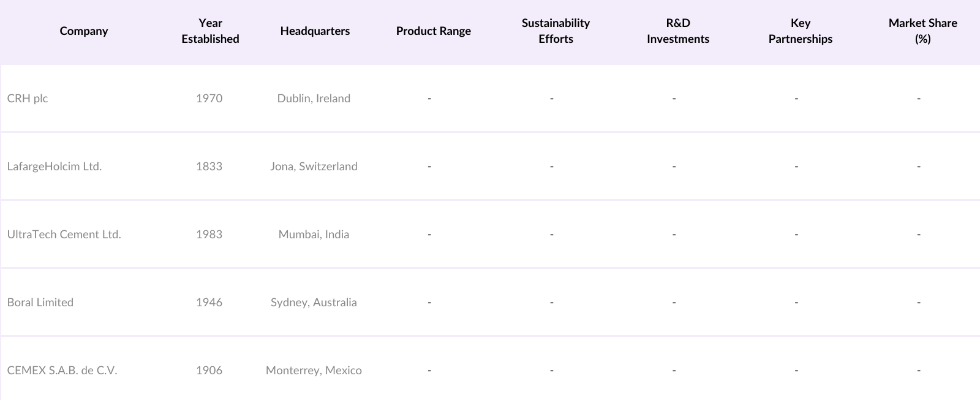Click the Boral Limited company cell

(40, 303)
